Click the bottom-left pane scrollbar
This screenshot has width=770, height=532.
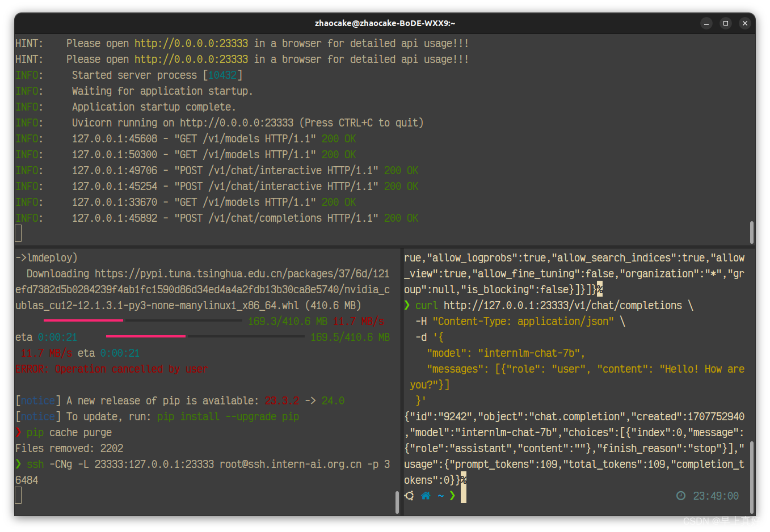397,502
